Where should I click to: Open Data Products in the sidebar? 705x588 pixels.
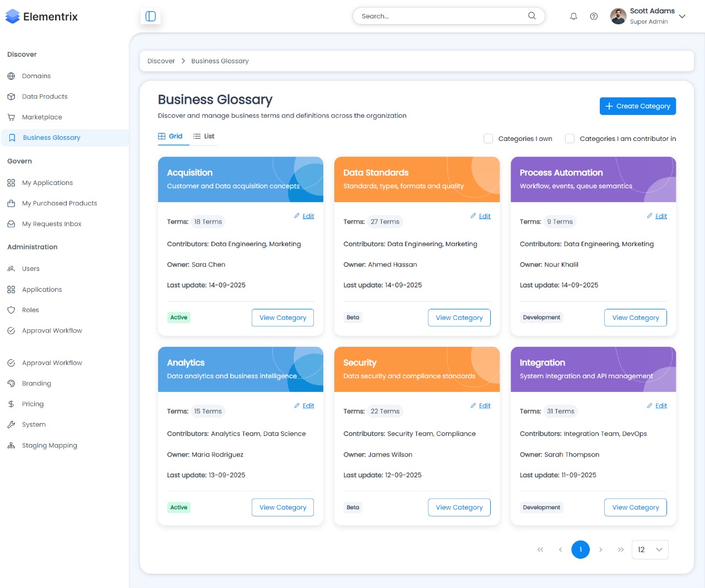45,96
